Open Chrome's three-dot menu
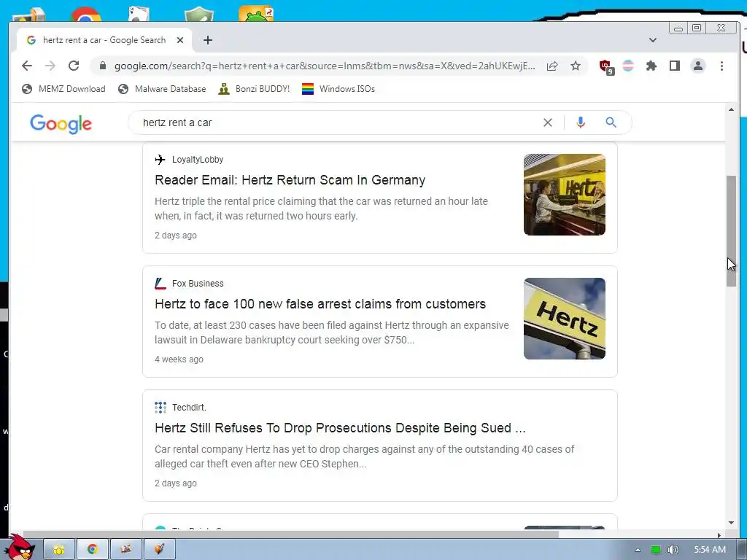Screen dimensions: 747x560 click(721, 66)
